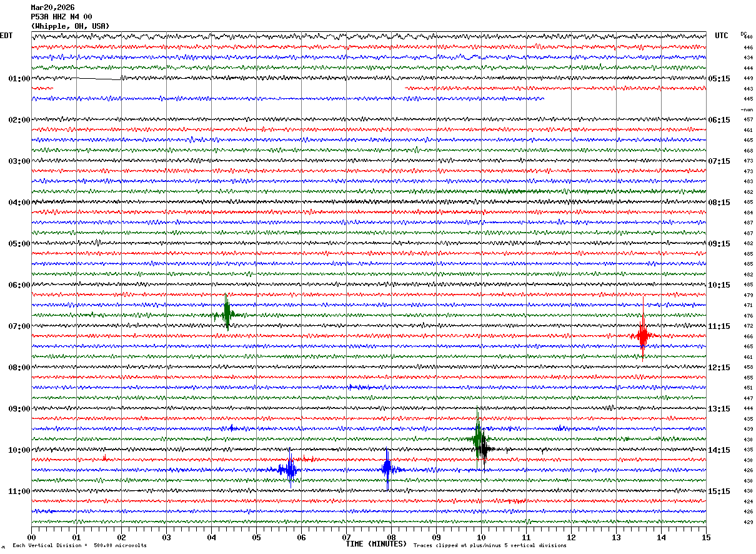Select the 07:00 EDT row label

tap(19, 326)
